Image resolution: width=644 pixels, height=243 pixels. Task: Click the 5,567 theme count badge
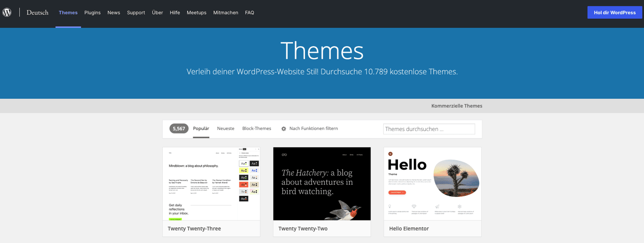tap(179, 129)
